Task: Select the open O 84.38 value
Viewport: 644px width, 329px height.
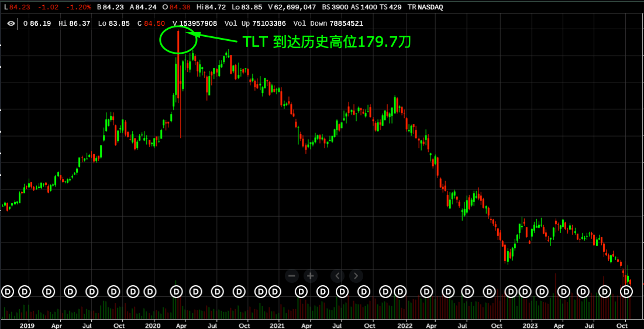Action: (177, 7)
